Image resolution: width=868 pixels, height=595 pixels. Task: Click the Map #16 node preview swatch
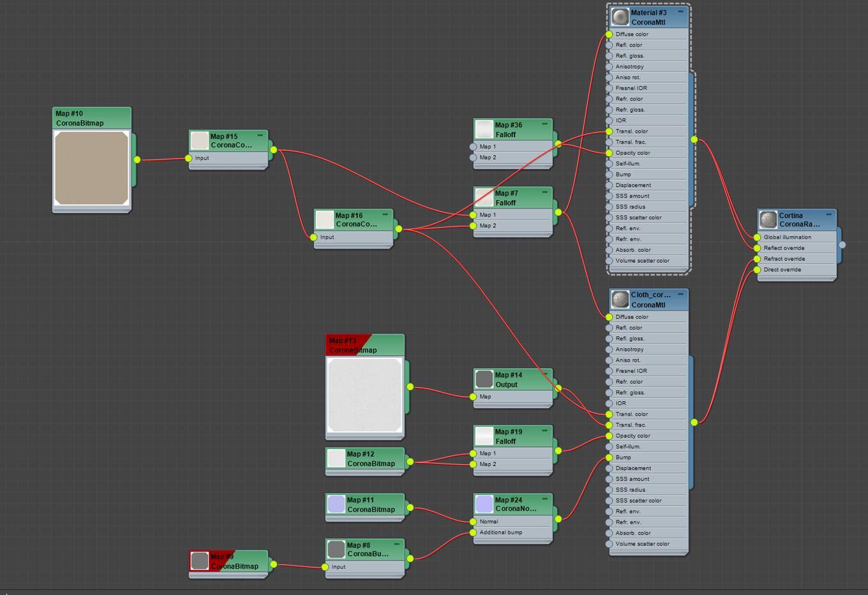[325, 220]
